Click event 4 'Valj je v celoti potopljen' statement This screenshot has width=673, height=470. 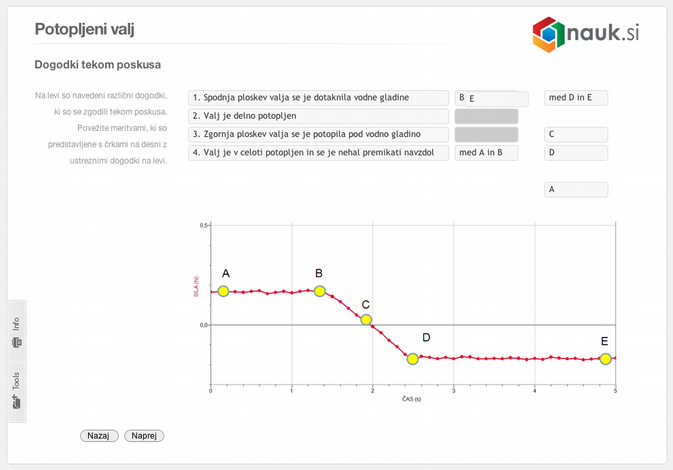(318, 153)
